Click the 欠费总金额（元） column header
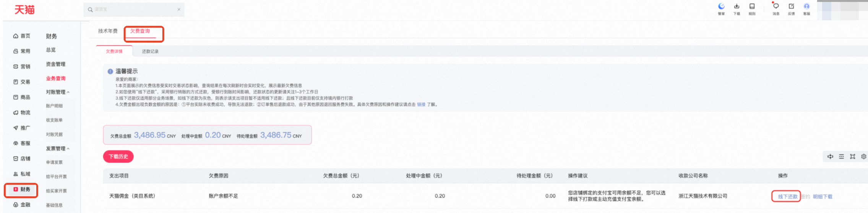868x213 pixels. pos(341,176)
